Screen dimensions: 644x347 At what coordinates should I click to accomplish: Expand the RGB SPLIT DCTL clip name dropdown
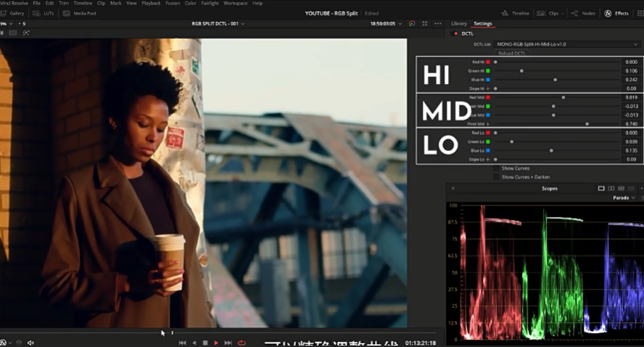pos(218,23)
